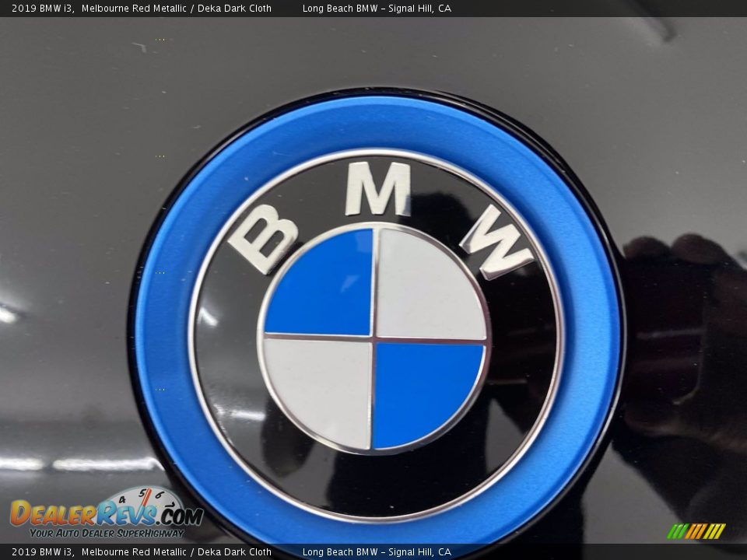Click "Long Beach BMW – Signal Hill, CA" in the bottom caption
747x560 pixels.
pyautogui.click(x=377, y=552)
